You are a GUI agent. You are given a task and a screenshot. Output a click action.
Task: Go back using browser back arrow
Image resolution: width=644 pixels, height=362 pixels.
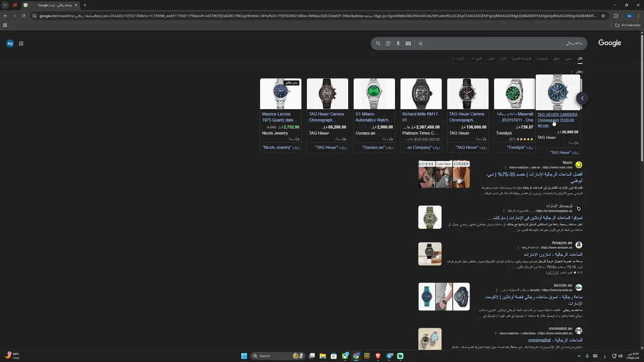click(5, 16)
